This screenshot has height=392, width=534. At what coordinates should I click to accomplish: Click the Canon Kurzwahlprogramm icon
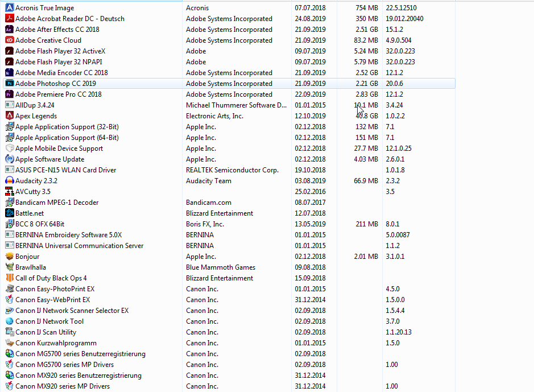(10, 343)
